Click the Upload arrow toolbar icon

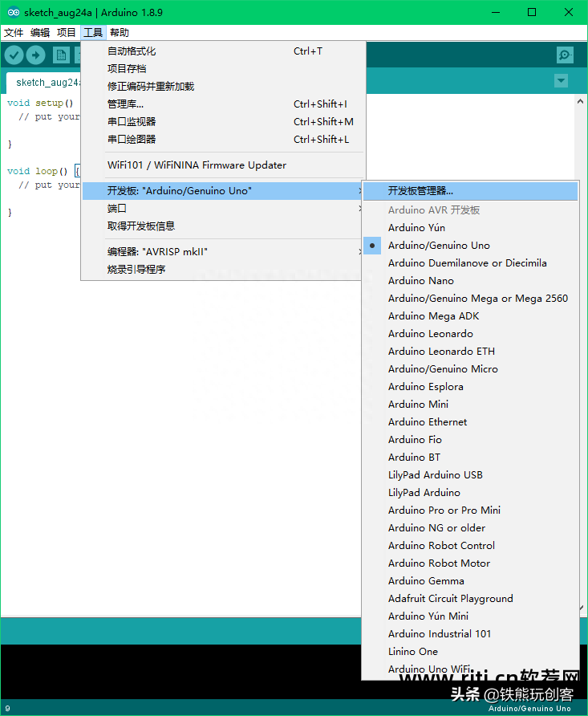pyautogui.click(x=35, y=55)
